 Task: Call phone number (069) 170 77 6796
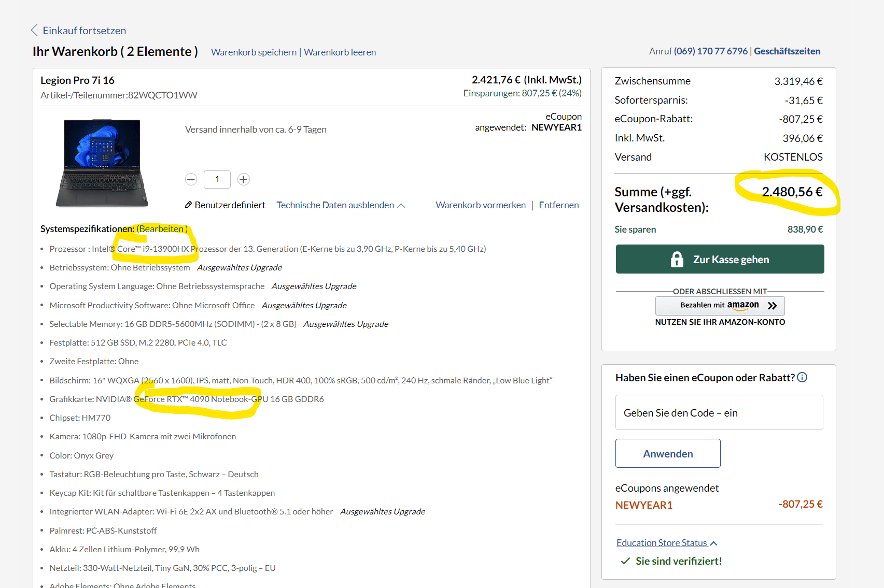click(710, 51)
